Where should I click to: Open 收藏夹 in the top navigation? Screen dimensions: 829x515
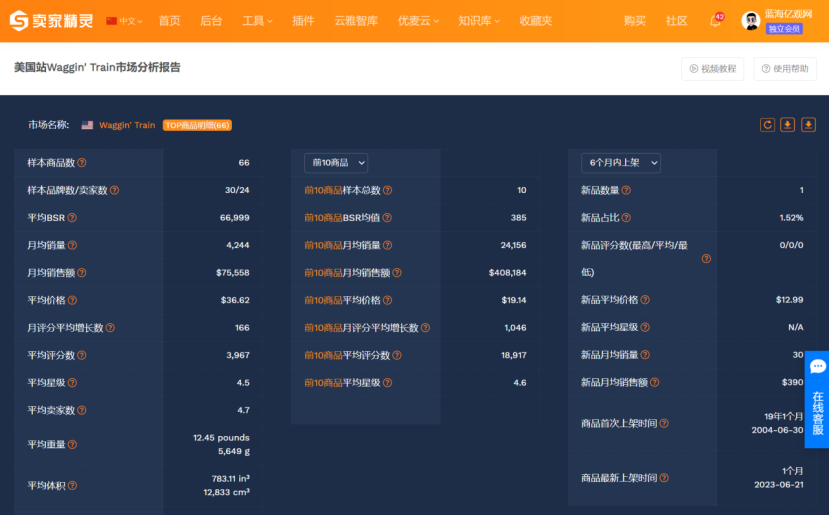pos(536,21)
